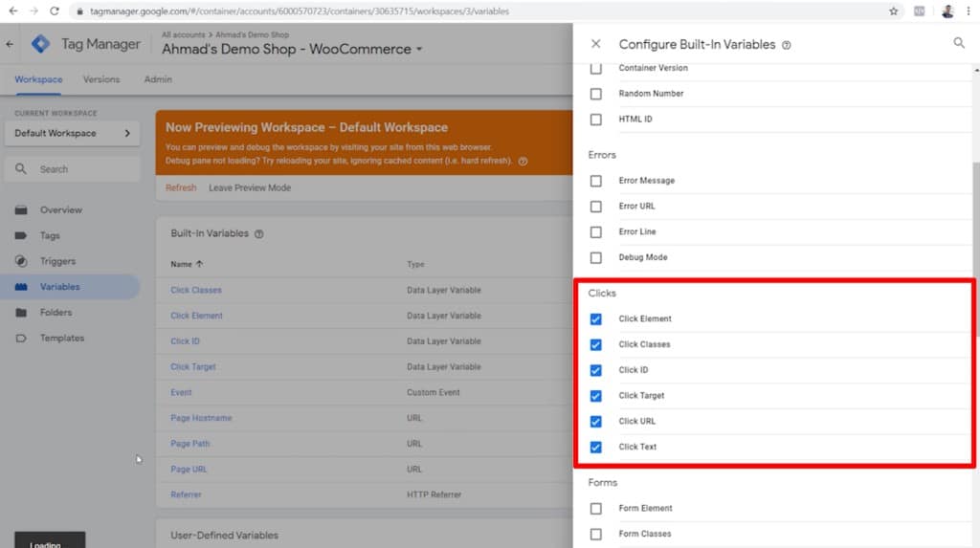Click the Leave Preview Mode link
Image resolution: width=980 pixels, height=548 pixels.
[250, 187]
